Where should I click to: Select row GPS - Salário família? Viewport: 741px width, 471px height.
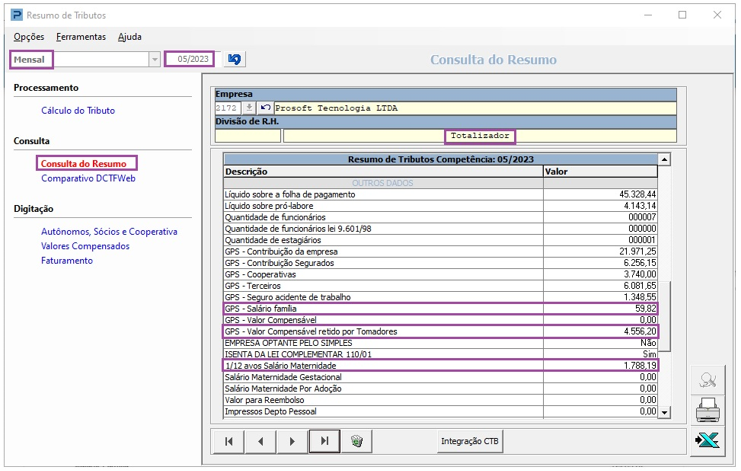440,308
